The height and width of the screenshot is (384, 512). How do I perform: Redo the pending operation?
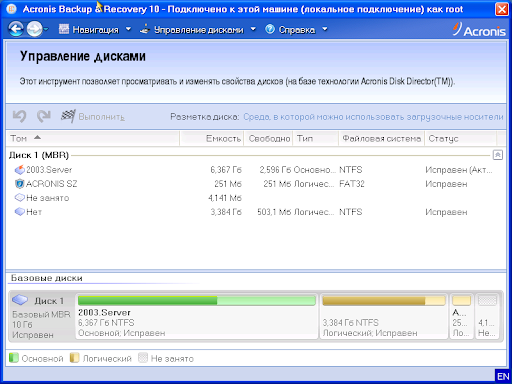tap(44, 116)
